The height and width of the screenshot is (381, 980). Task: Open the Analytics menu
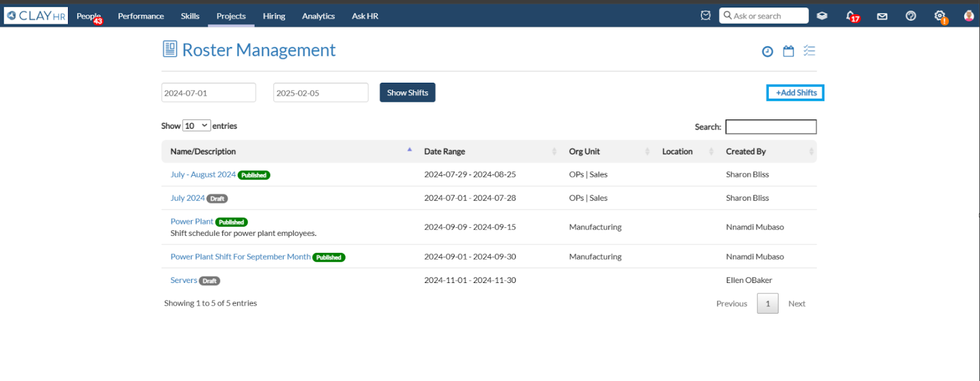click(318, 16)
